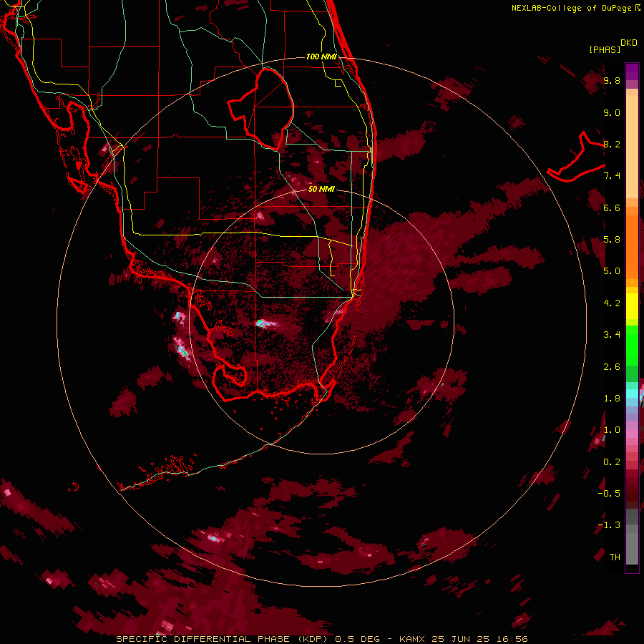Click the 6.6 scale value
The height and width of the screenshot is (644, 644).
612,208
